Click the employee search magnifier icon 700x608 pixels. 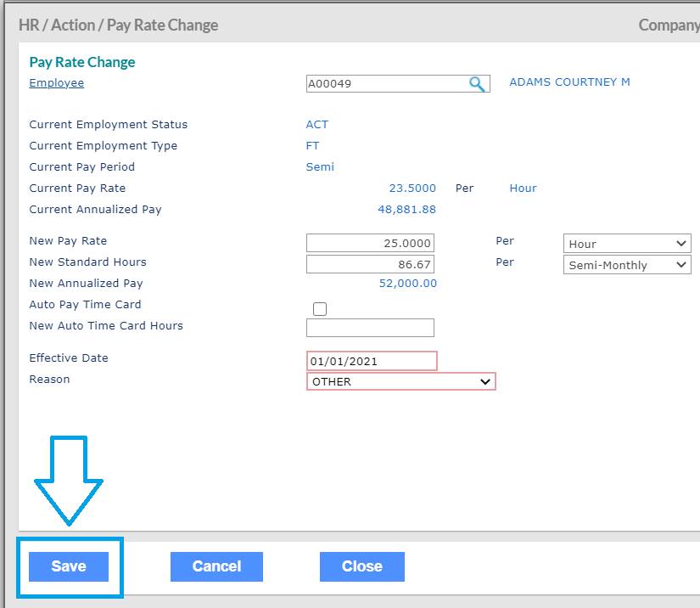tap(478, 84)
